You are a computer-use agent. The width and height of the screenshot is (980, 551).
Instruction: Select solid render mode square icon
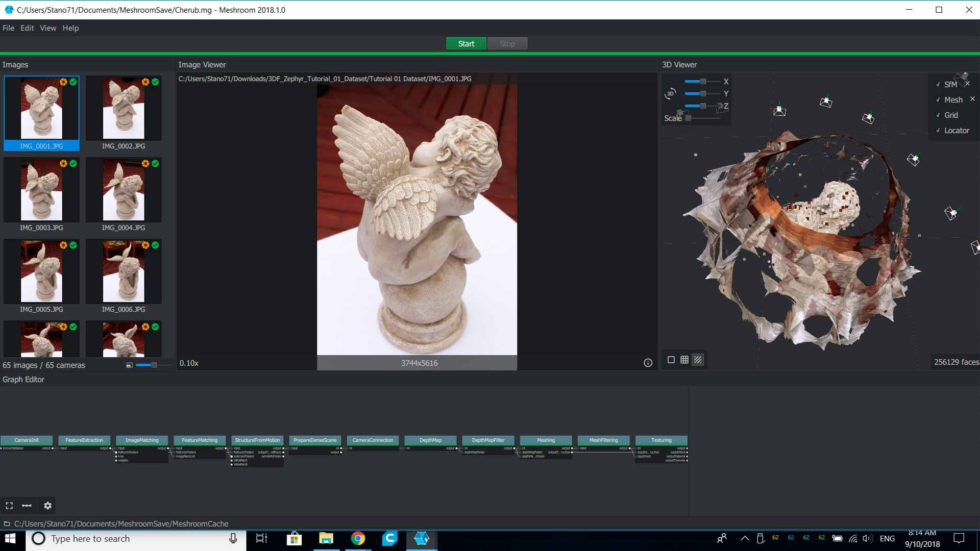point(671,360)
